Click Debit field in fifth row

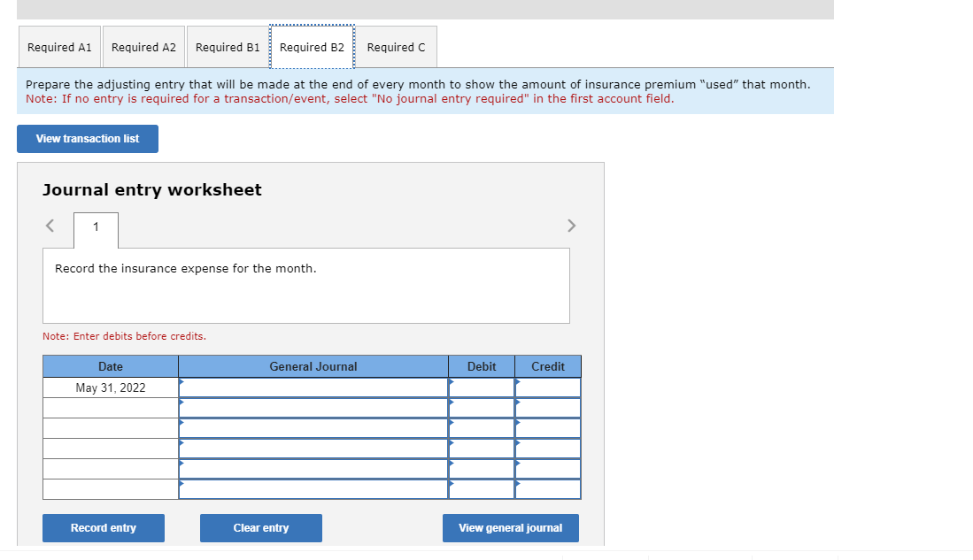click(482, 469)
